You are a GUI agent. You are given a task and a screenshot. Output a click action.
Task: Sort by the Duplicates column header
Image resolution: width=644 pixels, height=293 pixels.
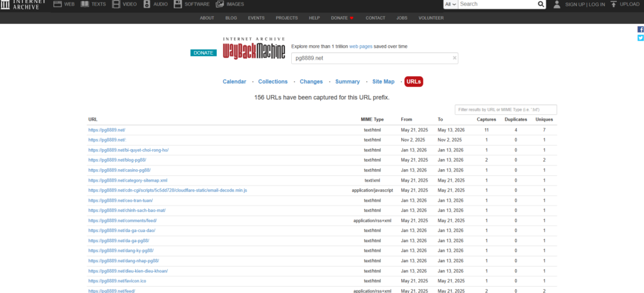pyautogui.click(x=516, y=119)
